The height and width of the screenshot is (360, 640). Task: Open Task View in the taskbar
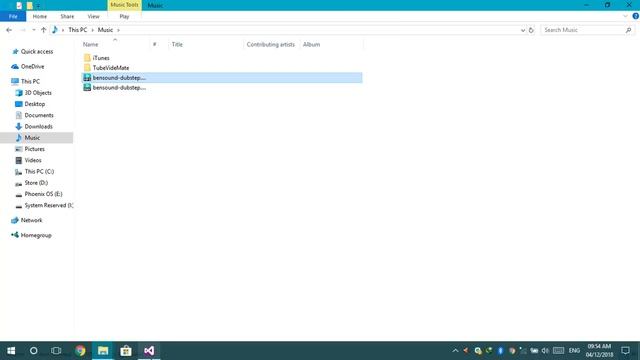pyautogui.click(x=56, y=351)
